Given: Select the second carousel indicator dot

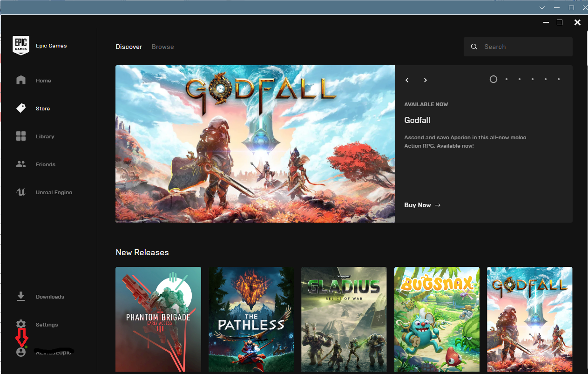Looking at the screenshot, I should [x=507, y=79].
